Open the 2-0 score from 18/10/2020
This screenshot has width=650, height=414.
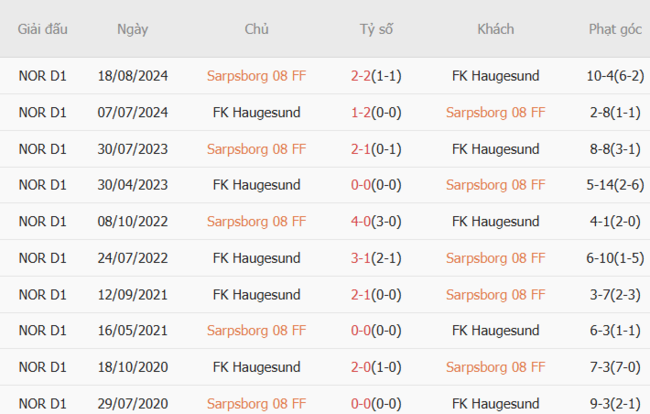(362, 368)
